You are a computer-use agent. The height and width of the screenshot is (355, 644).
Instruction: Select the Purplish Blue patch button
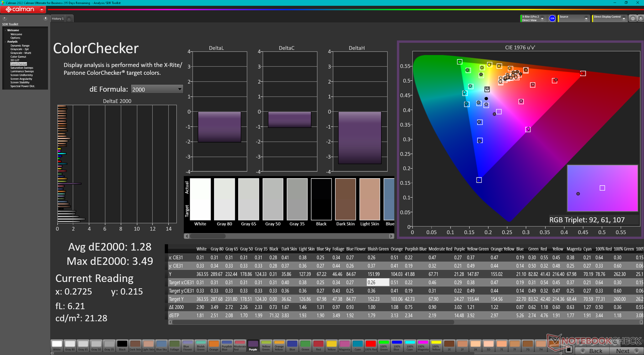[227, 345]
